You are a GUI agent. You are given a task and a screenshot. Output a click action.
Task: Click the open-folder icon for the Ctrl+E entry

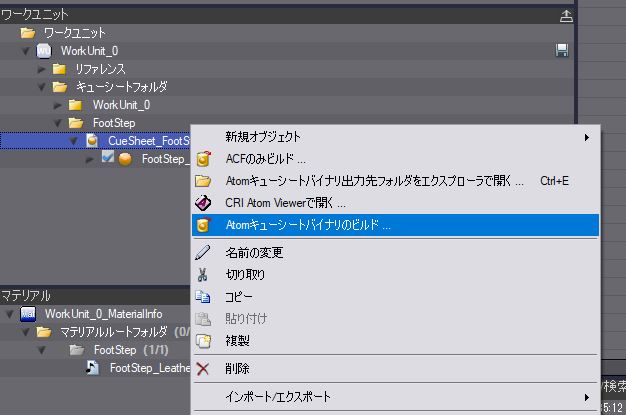tap(203, 181)
